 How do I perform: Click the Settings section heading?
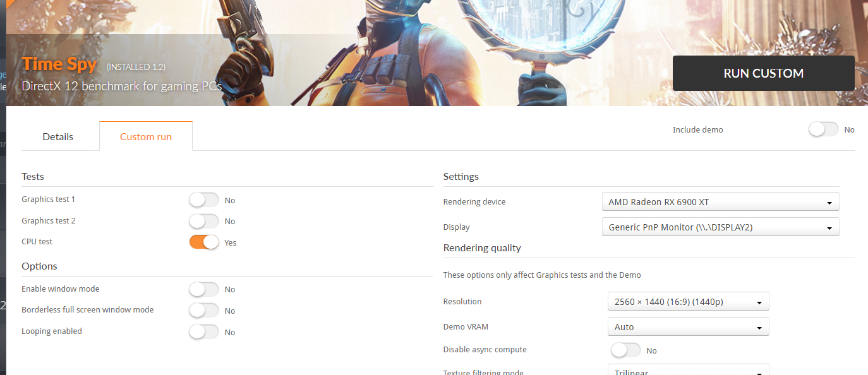461,177
